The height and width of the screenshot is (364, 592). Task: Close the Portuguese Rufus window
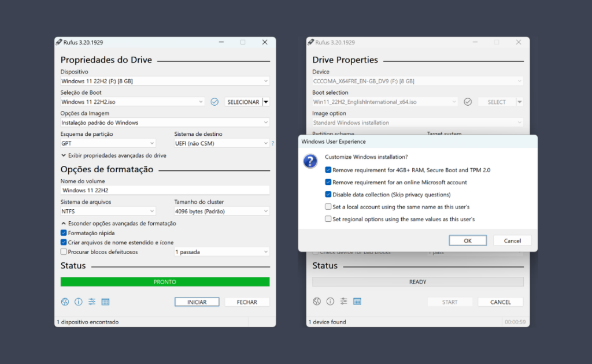click(265, 42)
